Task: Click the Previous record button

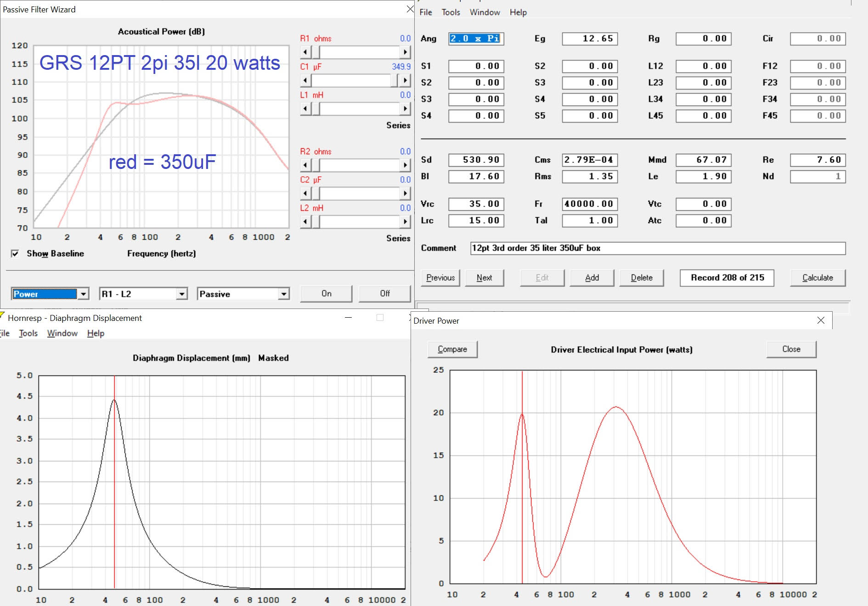Action: pos(440,278)
